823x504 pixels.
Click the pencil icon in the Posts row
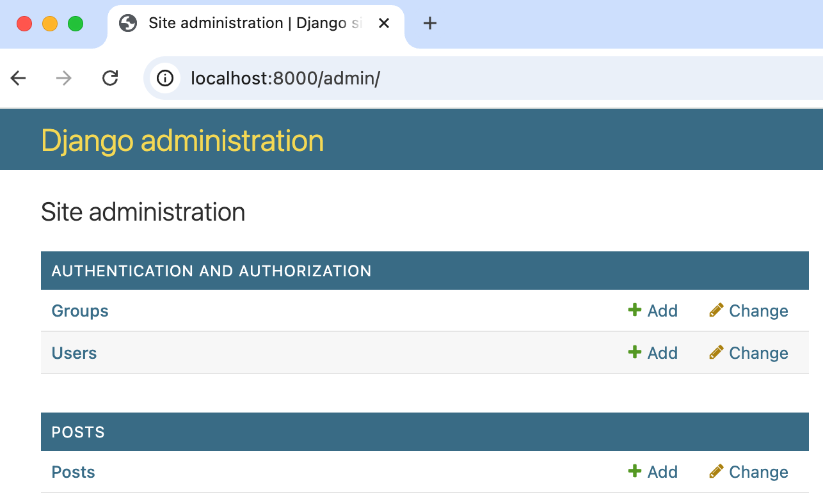pos(716,471)
